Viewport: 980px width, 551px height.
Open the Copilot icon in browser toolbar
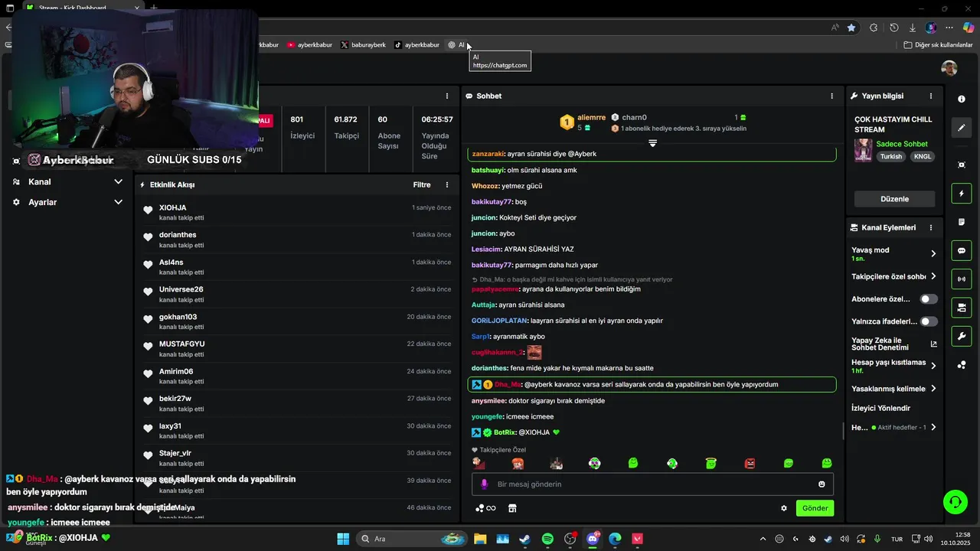click(969, 28)
